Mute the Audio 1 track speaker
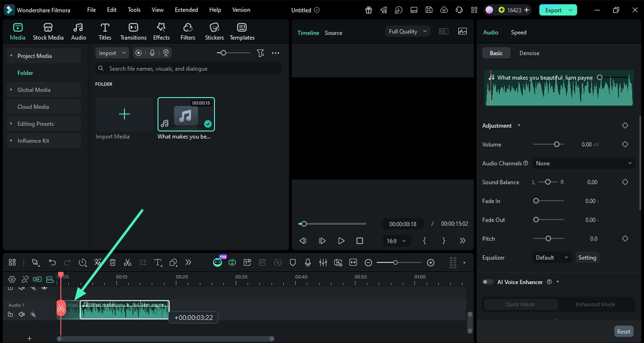Viewport: 644px width, 343px height. coord(21,314)
